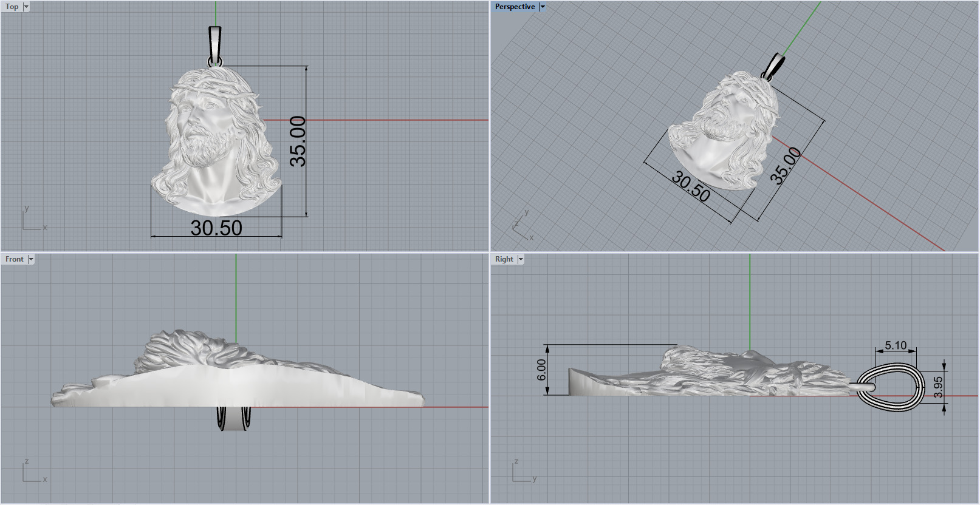Click the Right viewport title label
980x505 pixels.
504,259
